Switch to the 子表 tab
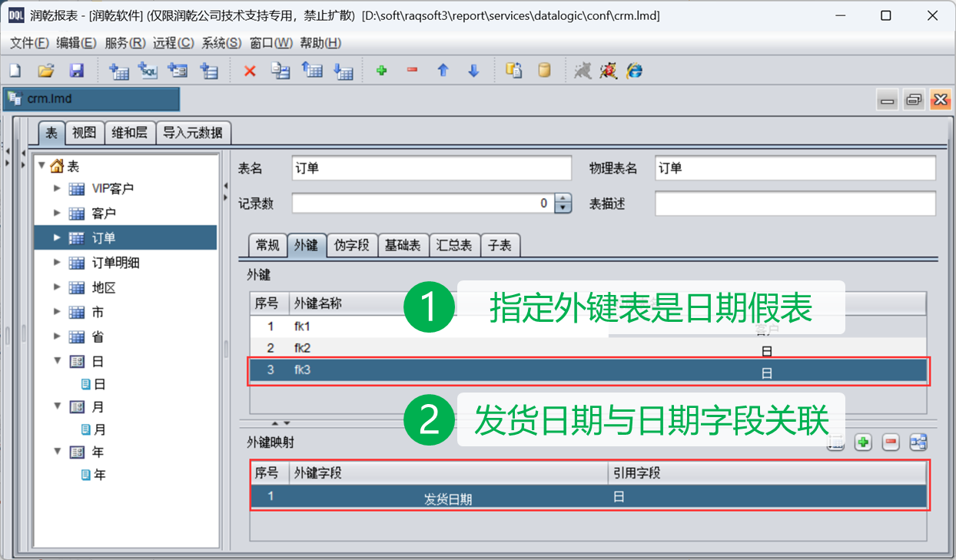 500,245
